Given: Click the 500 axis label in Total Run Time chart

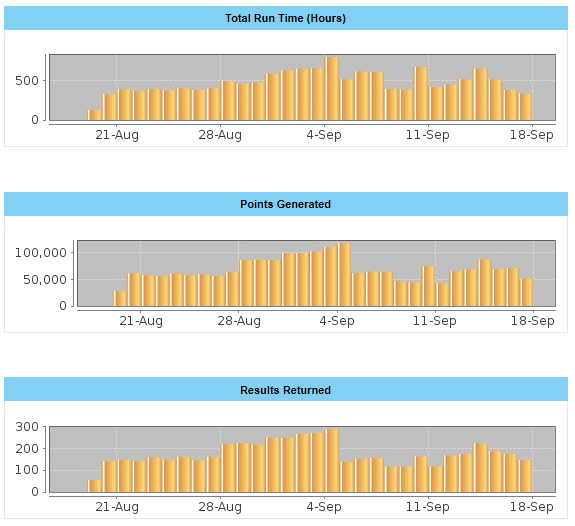Looking at the screenshot, I should (27, 81).
